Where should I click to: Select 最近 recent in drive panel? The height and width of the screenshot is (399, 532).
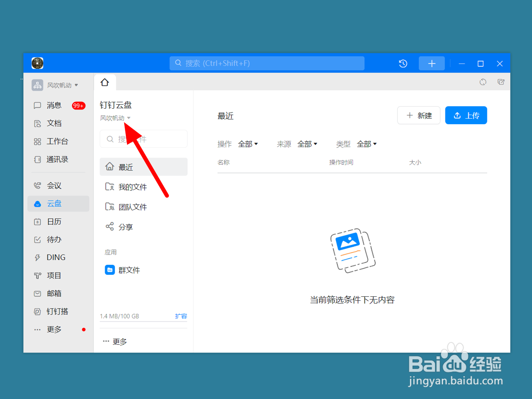pyautogui.click(x=143, y=167)
